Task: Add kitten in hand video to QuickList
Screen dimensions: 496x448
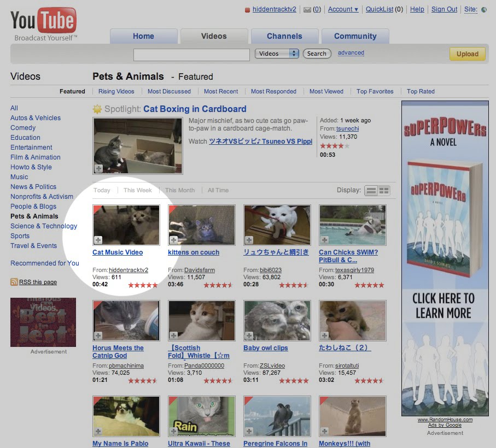Action: coord(324,335)
